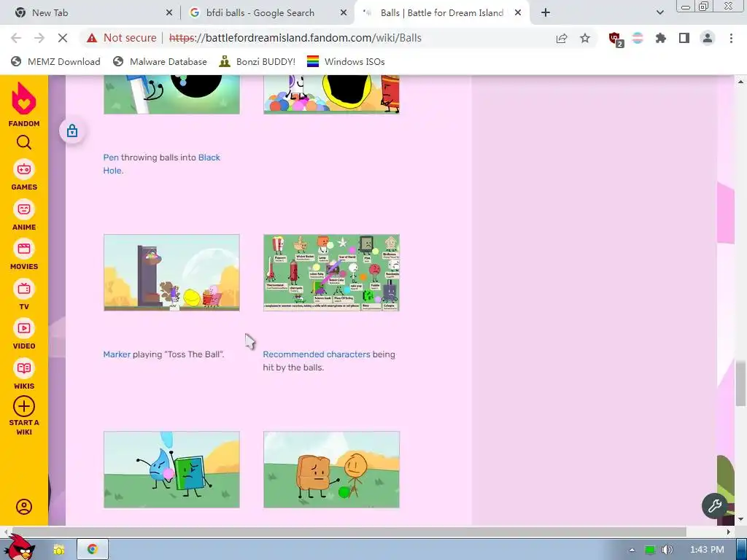Close the bfdi balls Google Search tab
The width and height of the screenshot is (747, 560).
[x=343, y=13]
